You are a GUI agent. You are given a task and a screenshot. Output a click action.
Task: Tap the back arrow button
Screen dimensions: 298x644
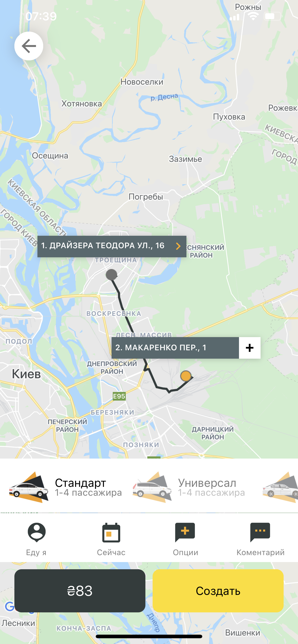click(29, 46)
